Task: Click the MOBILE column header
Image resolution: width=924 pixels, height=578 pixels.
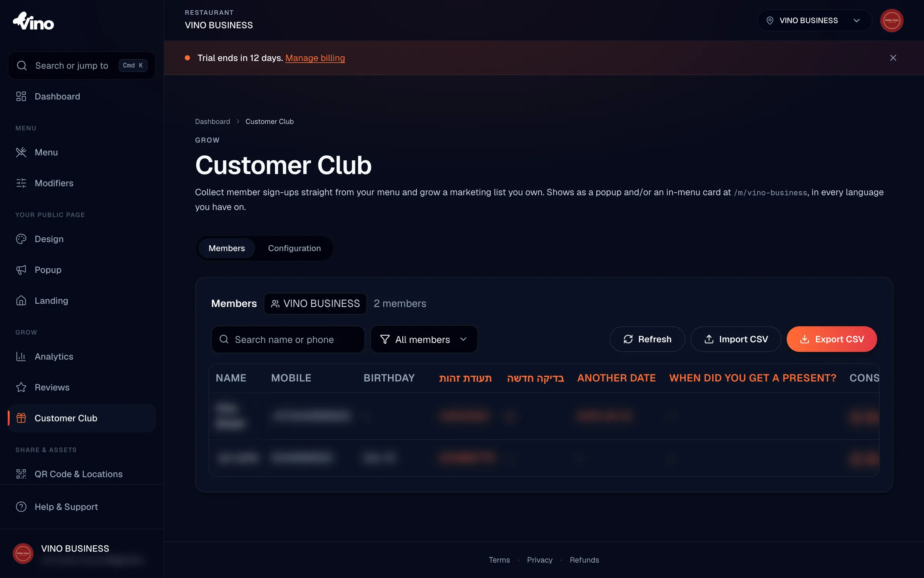Action: tap(291, 378)
